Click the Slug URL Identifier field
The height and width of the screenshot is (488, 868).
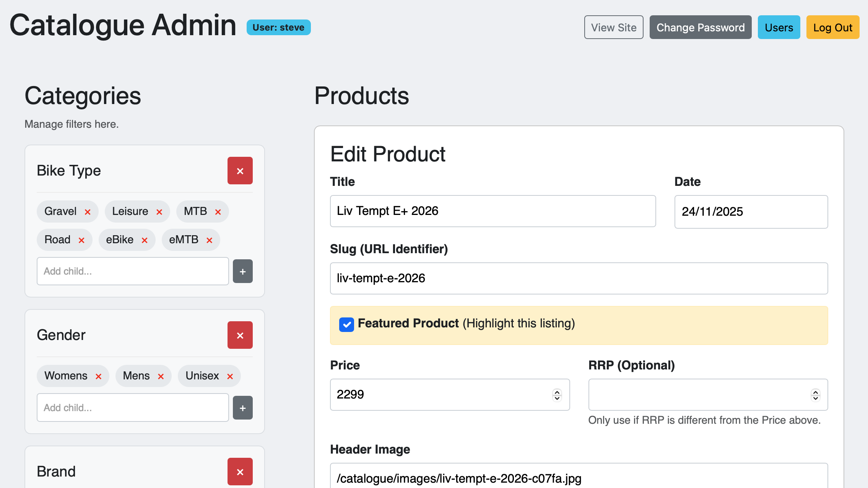pos(579,278)
